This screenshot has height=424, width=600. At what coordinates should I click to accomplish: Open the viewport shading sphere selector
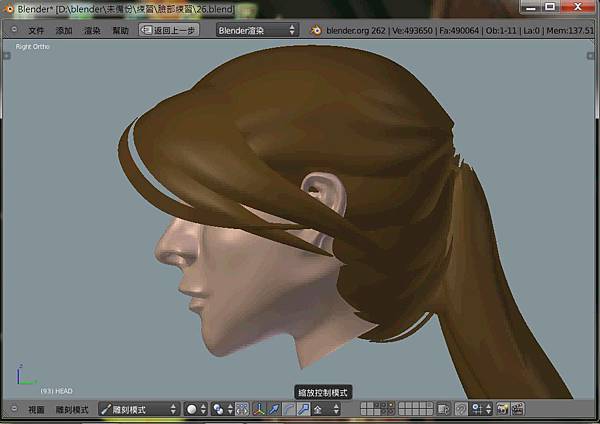tap(196, 409)
